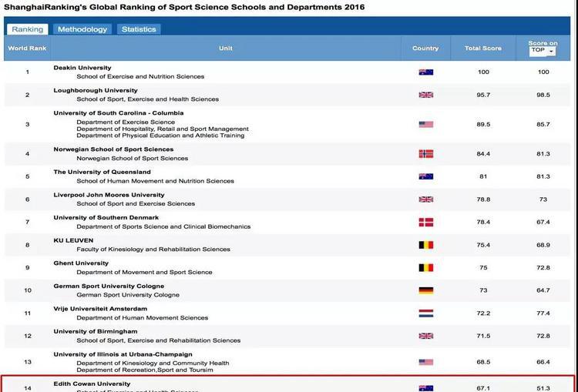Click Ghent University name
This screenshot has height=392, width=578.
tap(81, 263)
